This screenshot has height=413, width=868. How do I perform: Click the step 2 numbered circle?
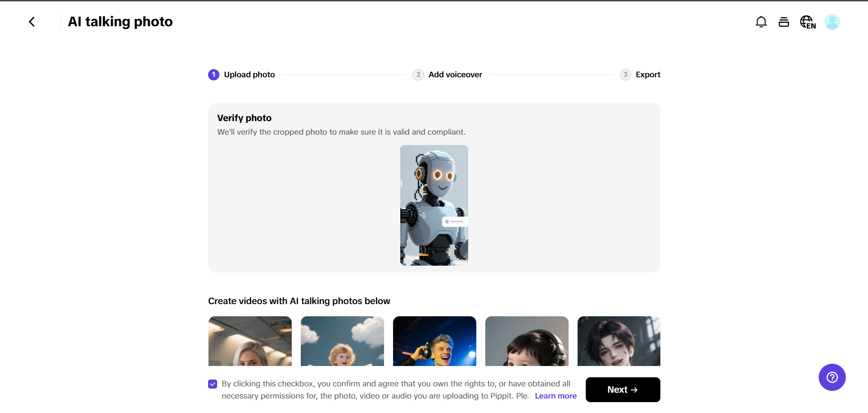[x=418, y=75]
